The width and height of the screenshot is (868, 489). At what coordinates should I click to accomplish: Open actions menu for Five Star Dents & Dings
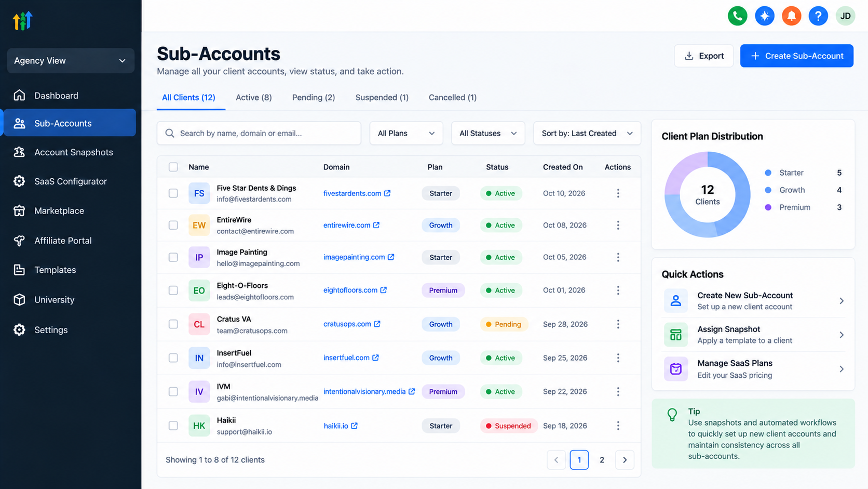point(618,193)
